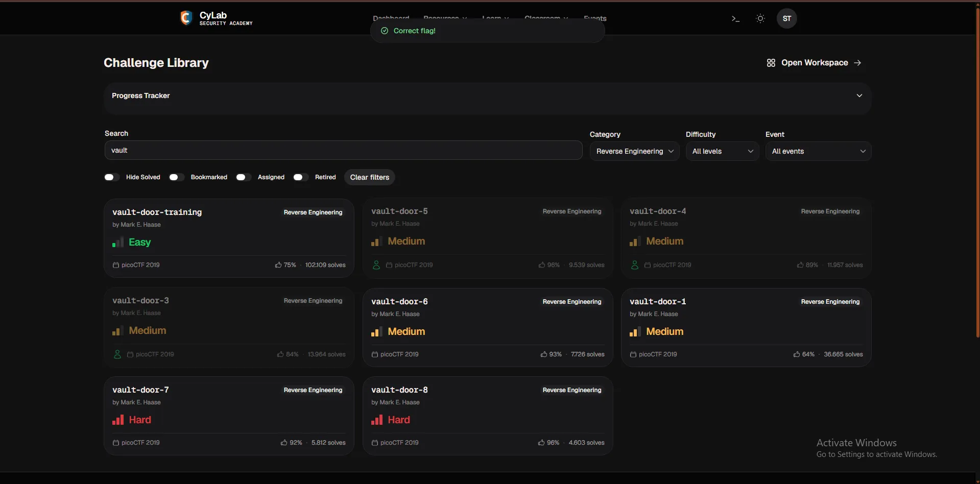Click the solved user icon on vault-door-5
The height and width of the screenshot is (484, 980).
pos(376,265)
